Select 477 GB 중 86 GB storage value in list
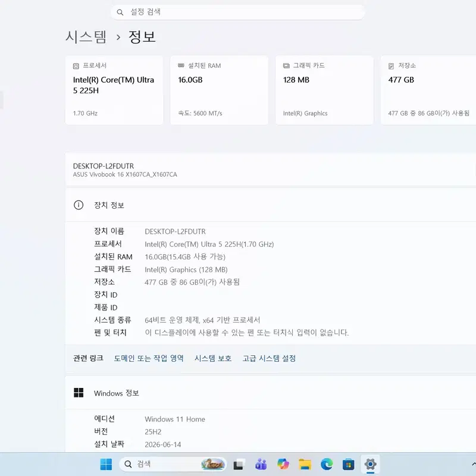This screenshot has width=476, height=476. pos(192,282)
